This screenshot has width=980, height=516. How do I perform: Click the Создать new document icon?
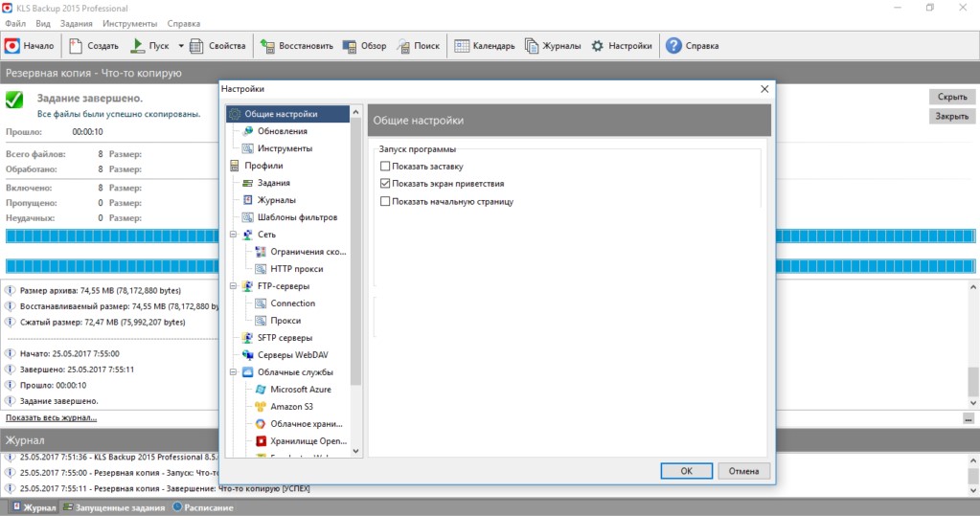click(x=76, y=46)
